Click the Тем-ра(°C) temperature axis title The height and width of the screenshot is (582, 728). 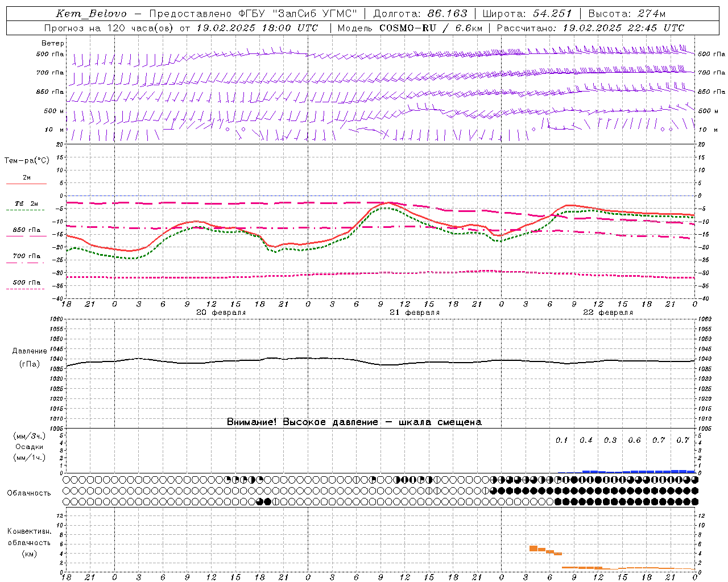[x=27, y=161]
